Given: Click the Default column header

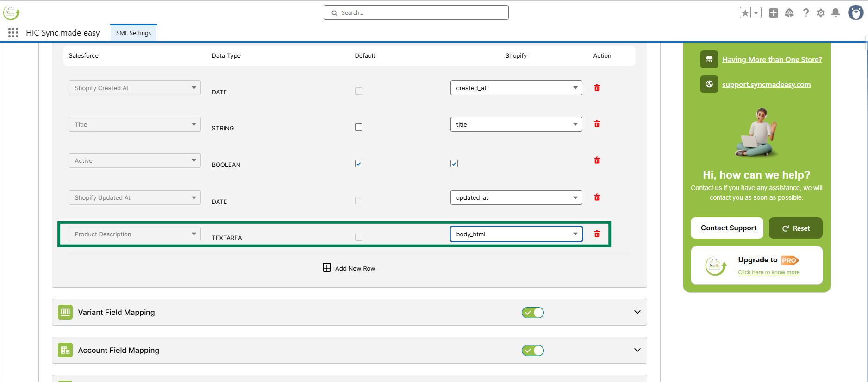Looking at the screenshot, I should (365, 55).
